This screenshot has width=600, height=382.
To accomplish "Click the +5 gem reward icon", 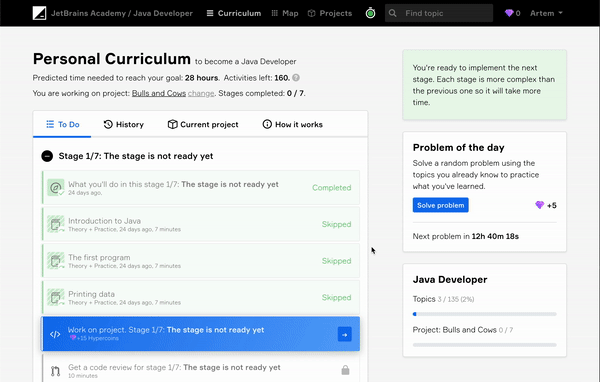I will point(540,205).
